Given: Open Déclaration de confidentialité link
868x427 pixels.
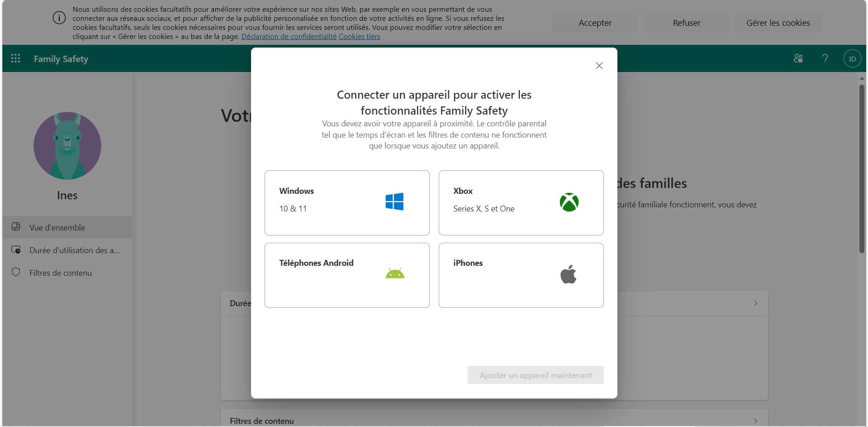Looking at the screenshot, I should click(289, 37).
